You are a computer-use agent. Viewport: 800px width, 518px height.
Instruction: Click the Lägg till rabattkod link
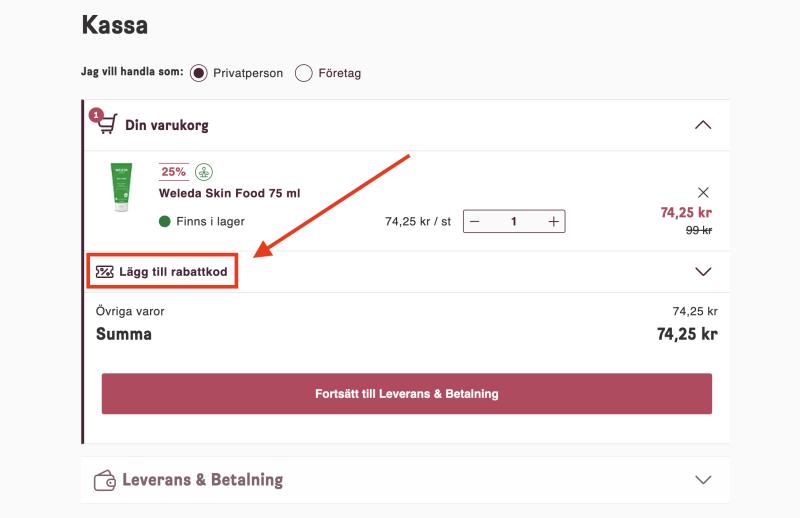click(x=173, y=272)
